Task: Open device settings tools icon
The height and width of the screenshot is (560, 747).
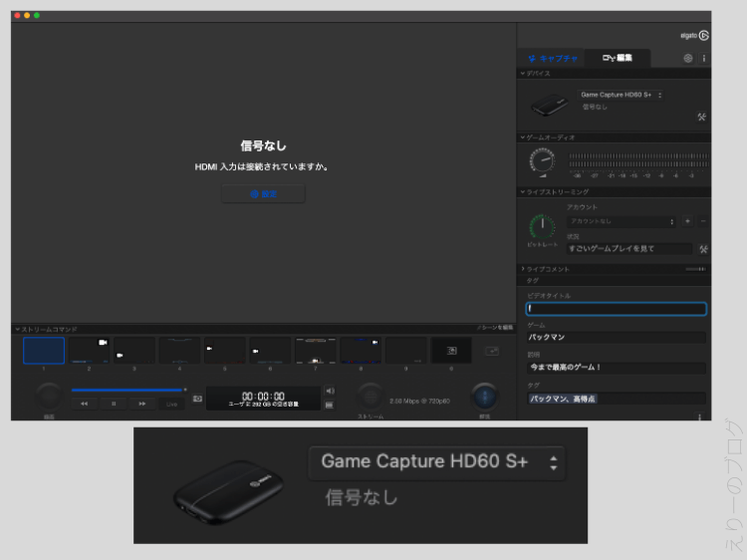Action: [x=702, y=117]
